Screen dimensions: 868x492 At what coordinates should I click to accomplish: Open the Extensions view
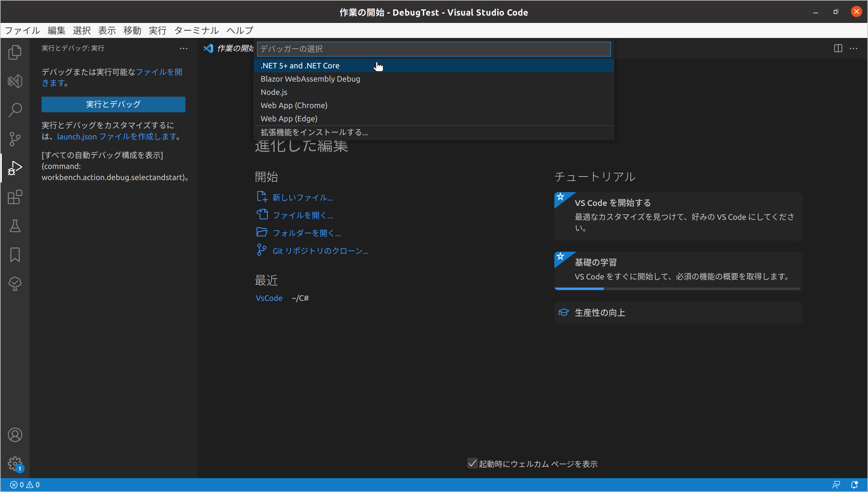tap(14, 197)
